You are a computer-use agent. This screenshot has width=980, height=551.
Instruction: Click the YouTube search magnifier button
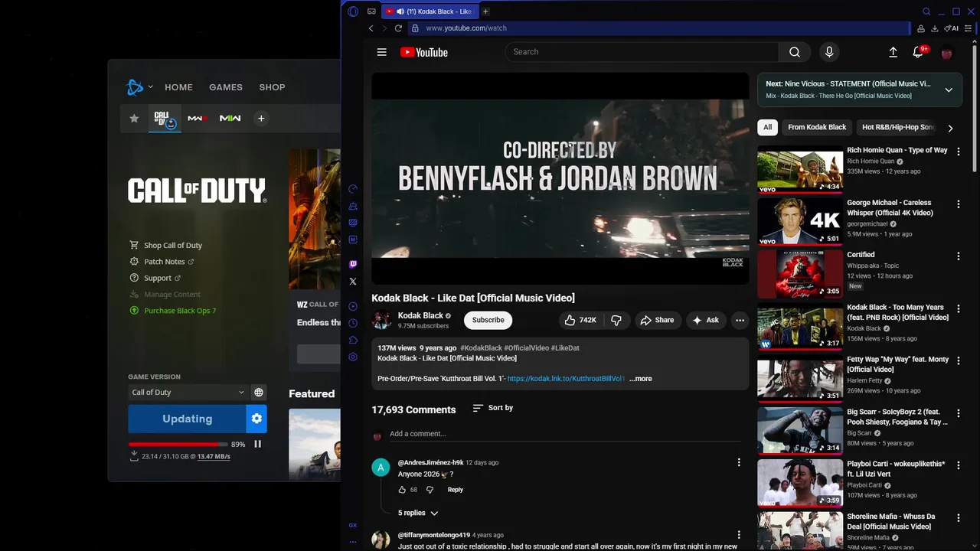[795, 52]
